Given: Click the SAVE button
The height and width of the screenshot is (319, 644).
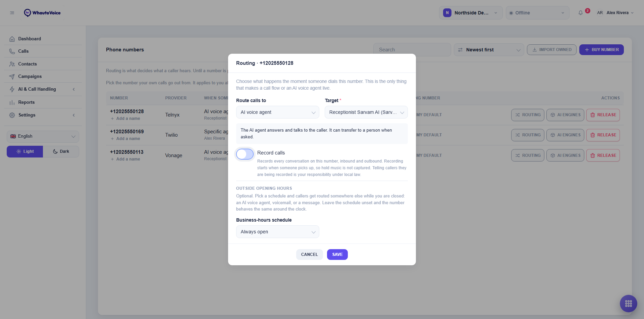Looking at the screenshot, I should tap(337, 255).
